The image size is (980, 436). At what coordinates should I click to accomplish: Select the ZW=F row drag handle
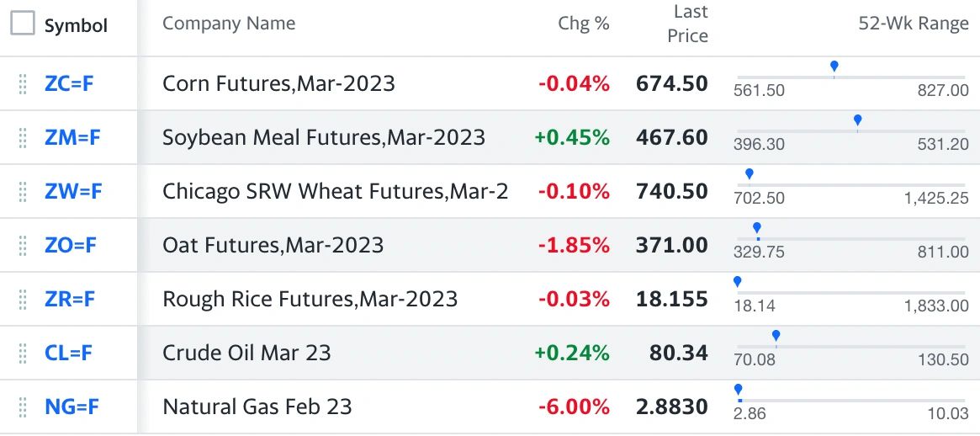(x=23, y=191)
